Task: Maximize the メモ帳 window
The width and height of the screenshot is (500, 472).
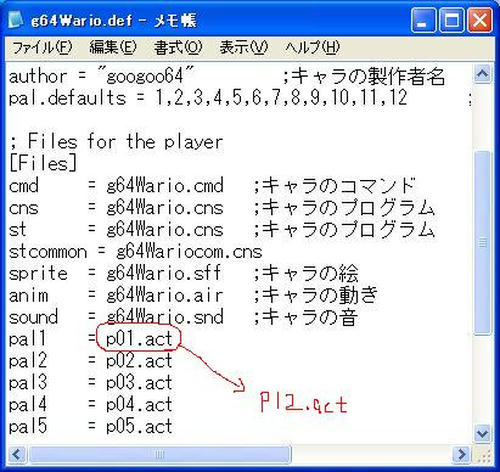Action: pos(452,20)
